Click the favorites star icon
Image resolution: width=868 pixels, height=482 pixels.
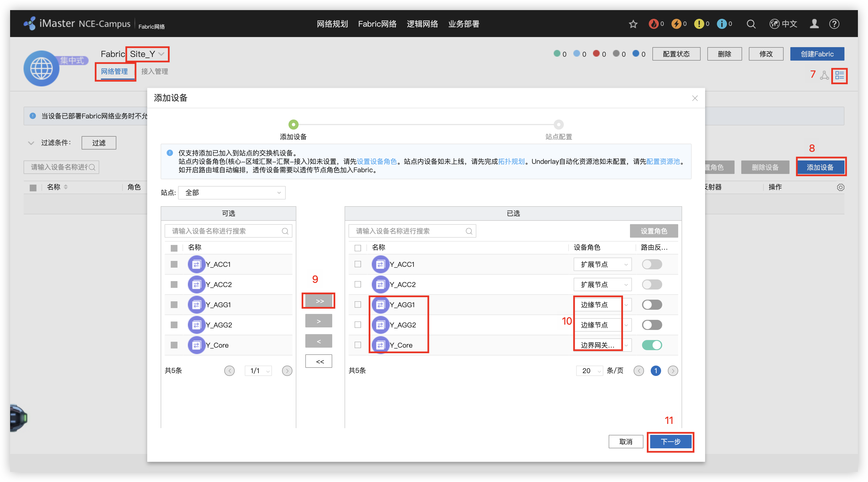tap(633, 24)
